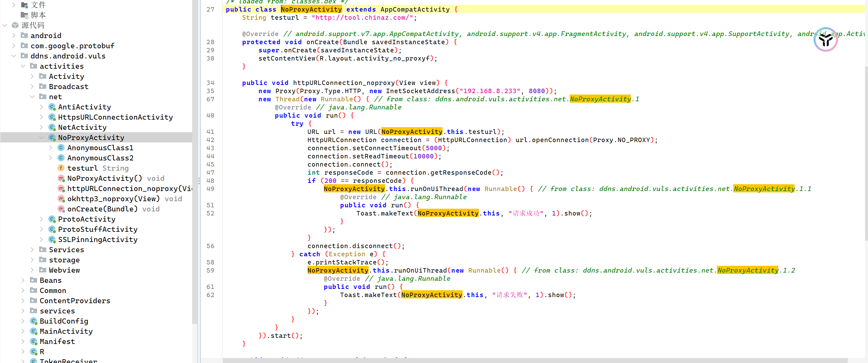The height and width of the screenshot is (363, 868).
Task: Collapse the ddns.android.vuls package
Action: coord(14,56)
